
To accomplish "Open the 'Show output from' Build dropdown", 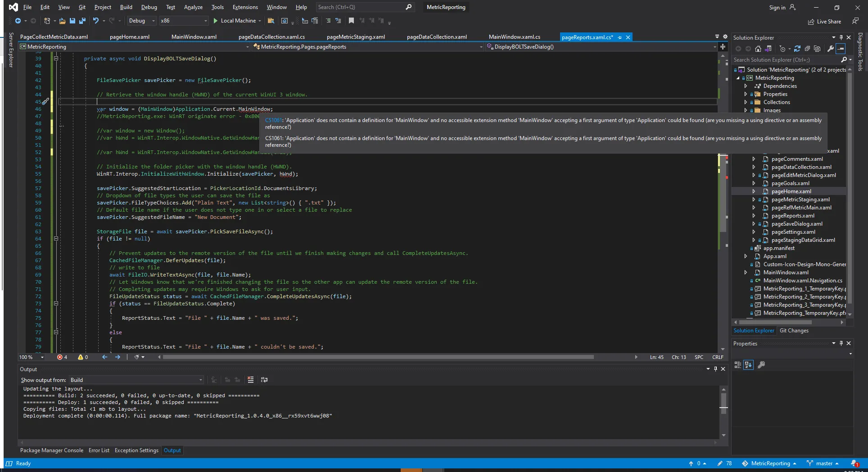I will (x=136, y=380).
